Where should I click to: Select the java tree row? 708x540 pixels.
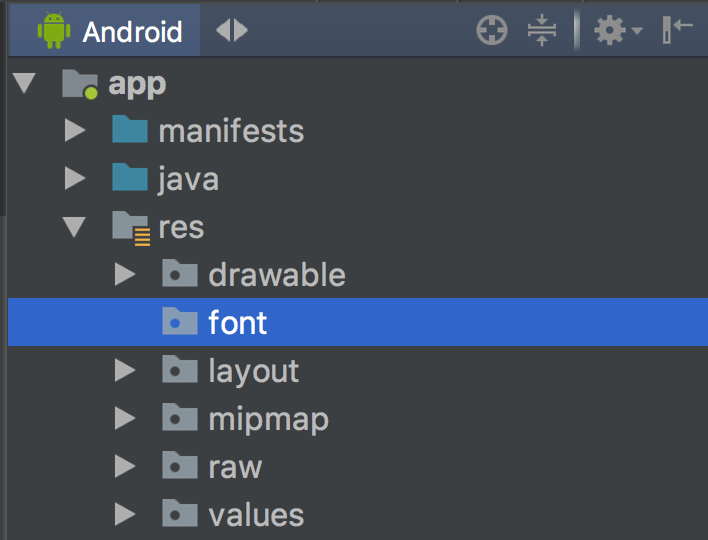(x=358, y=178)
